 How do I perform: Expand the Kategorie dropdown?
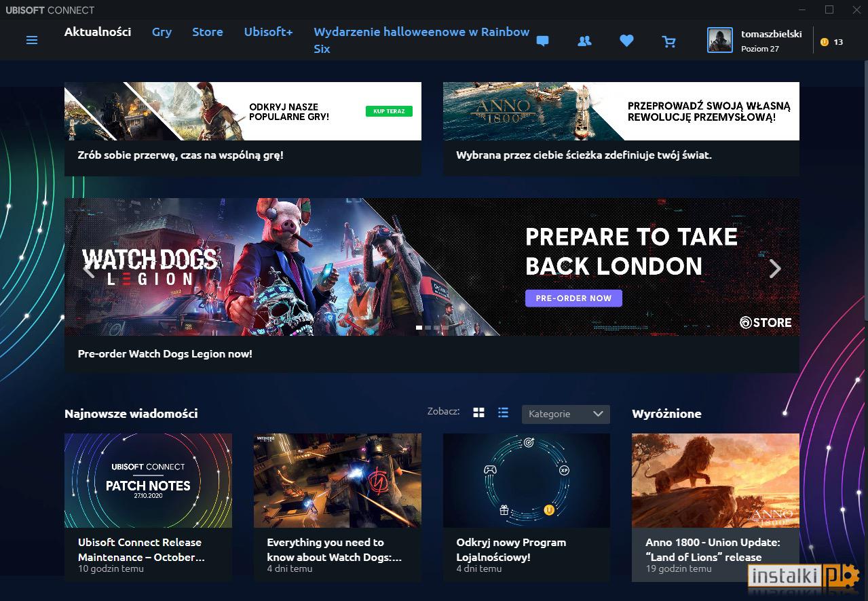pyautogui.click(x=566, y=414)
